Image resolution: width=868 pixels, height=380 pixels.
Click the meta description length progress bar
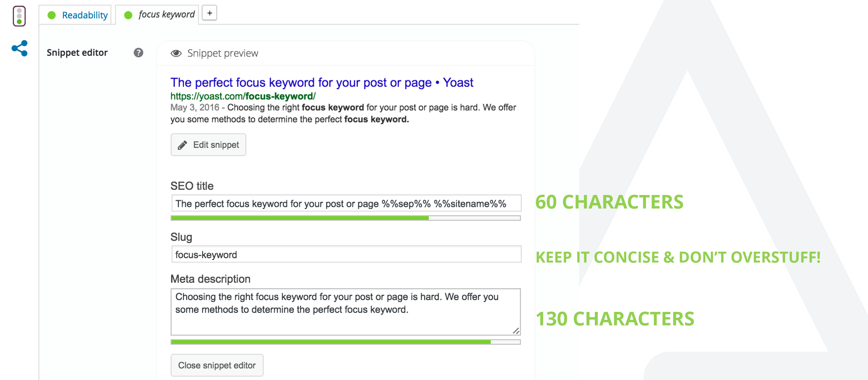coord(346,342)
